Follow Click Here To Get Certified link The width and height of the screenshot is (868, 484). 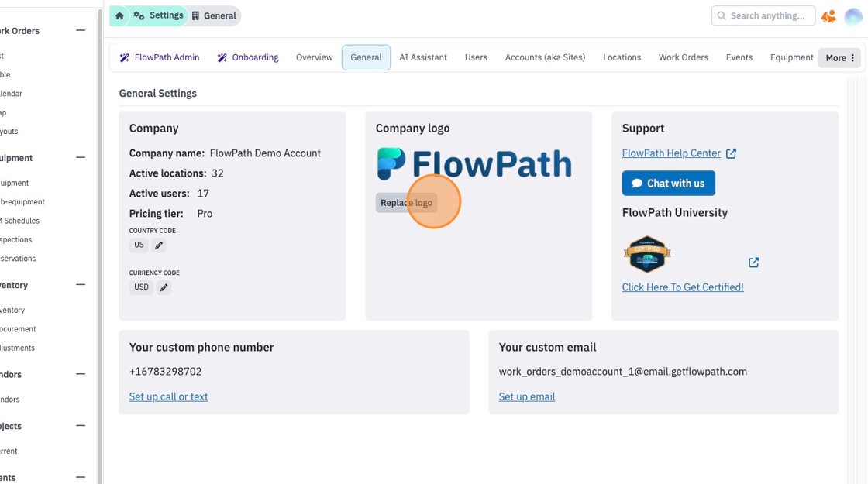point(683,287)
